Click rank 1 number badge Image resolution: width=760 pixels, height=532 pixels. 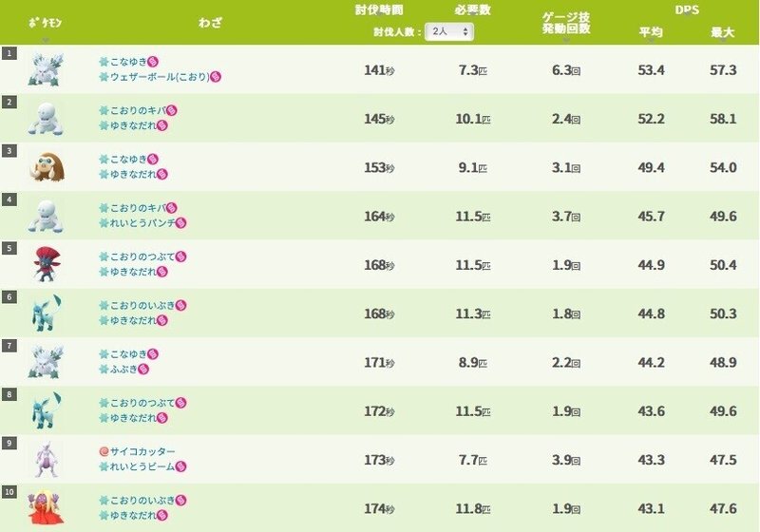click(x=9, y=53)
